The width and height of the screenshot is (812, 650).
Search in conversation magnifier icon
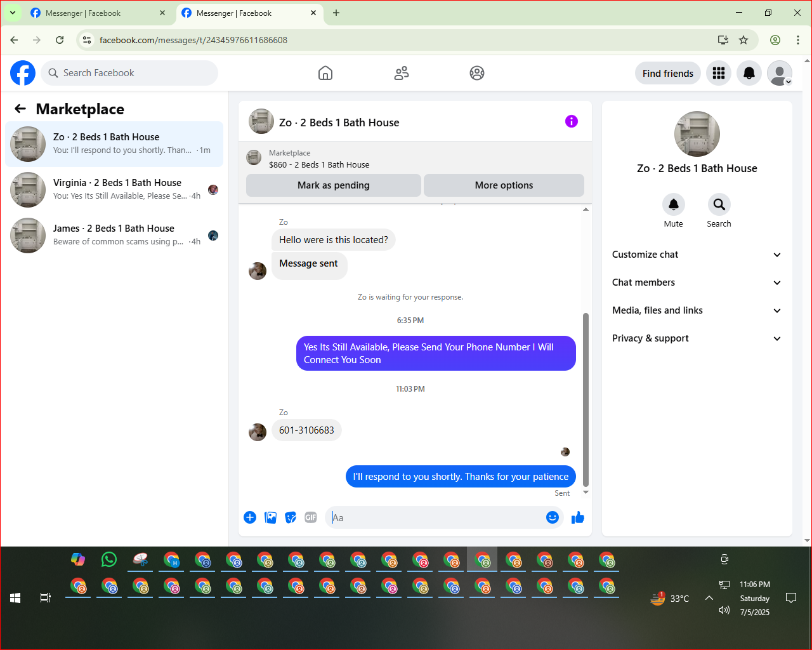click(719, 204)
